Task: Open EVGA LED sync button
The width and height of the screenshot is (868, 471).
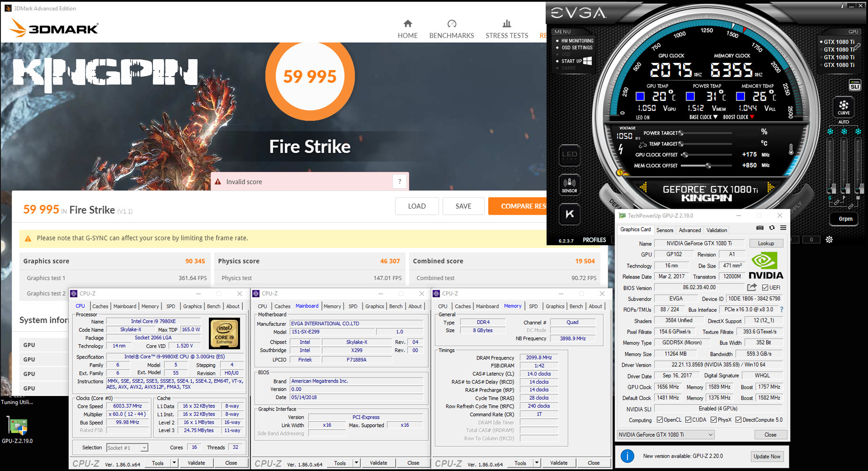Action: (x=570, y=155)
